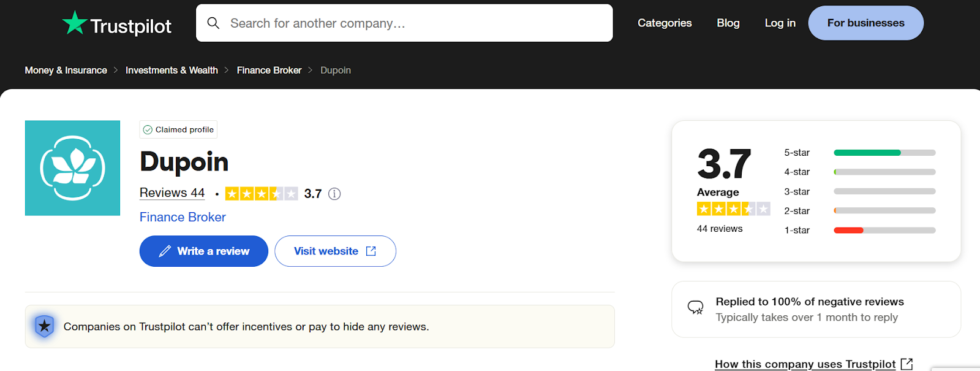Click the large 3.7 score
This screenshot has width=980, height=371.
[724, 164]
